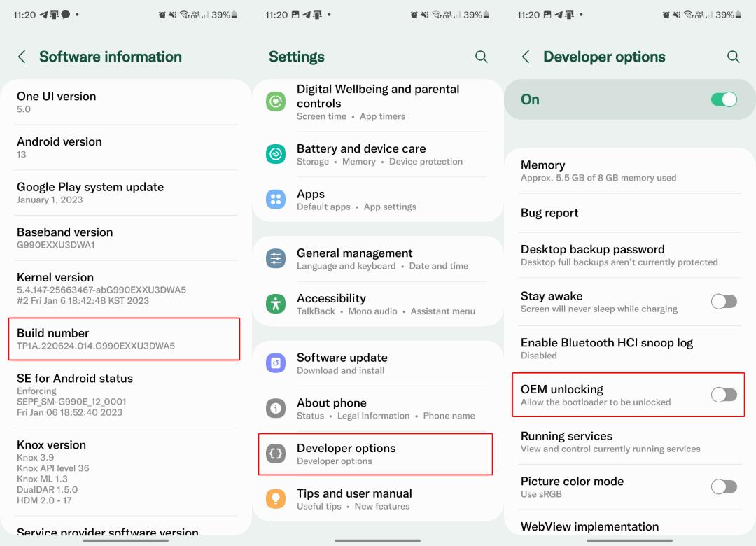The image size is (756, 546).
Task: Tap Battery and device care icon
Action: coord(276,154)
